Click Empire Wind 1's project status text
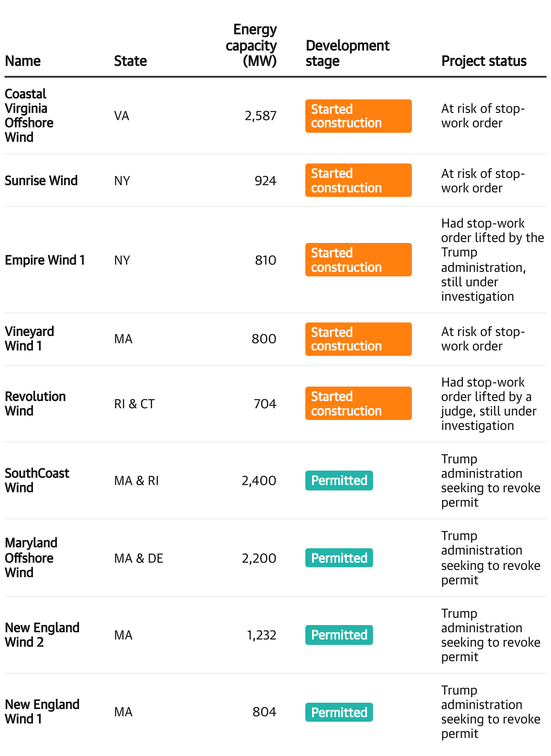551x756 pixels. (x=492, y=260)
